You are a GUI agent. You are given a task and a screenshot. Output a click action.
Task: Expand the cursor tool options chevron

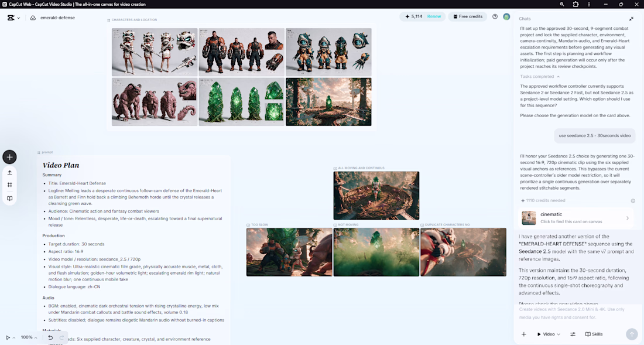coord(14,337)
